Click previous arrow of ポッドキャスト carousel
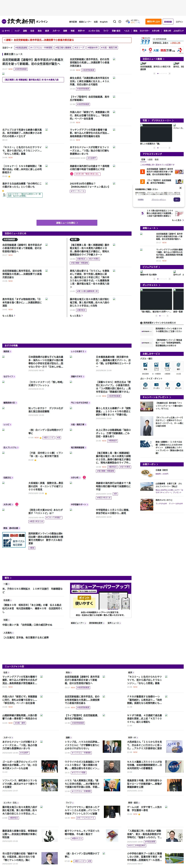186x868 pixels. (156, 316)
